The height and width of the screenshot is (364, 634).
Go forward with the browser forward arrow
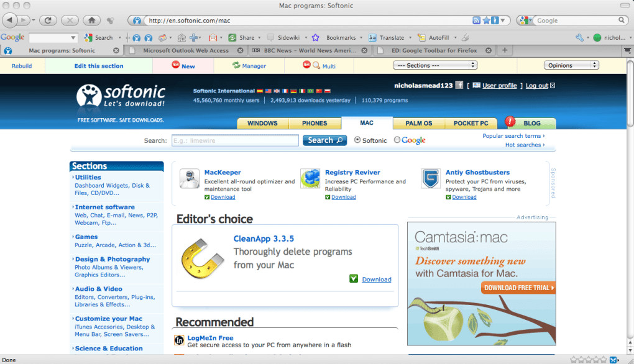24,20
